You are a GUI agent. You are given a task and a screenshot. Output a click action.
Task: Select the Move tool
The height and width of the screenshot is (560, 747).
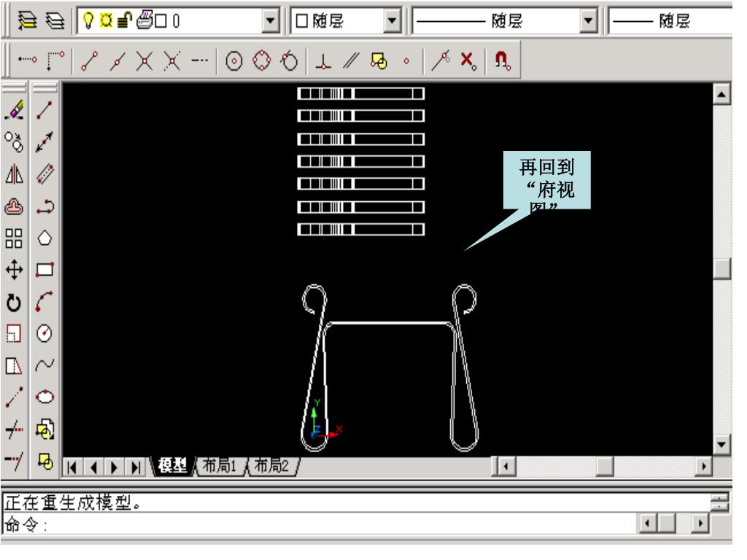coord(15,270)
